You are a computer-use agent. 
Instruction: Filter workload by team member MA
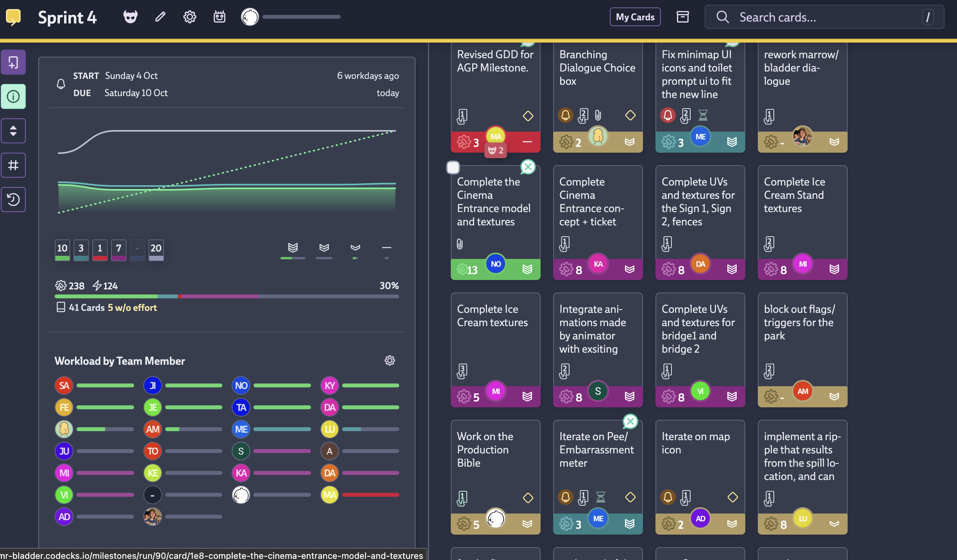[330, 495]
